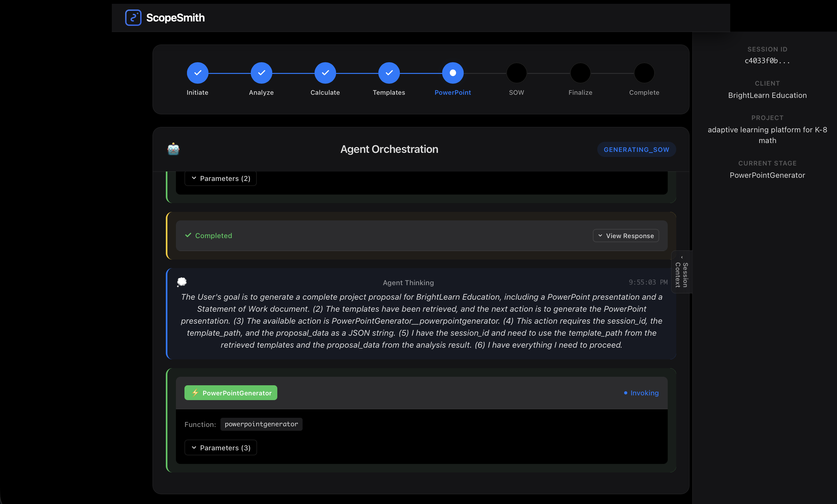The height and width of the screenshot is (504, 837).
Task: Click the Calculate step checkmark circle
Action: 325,73
